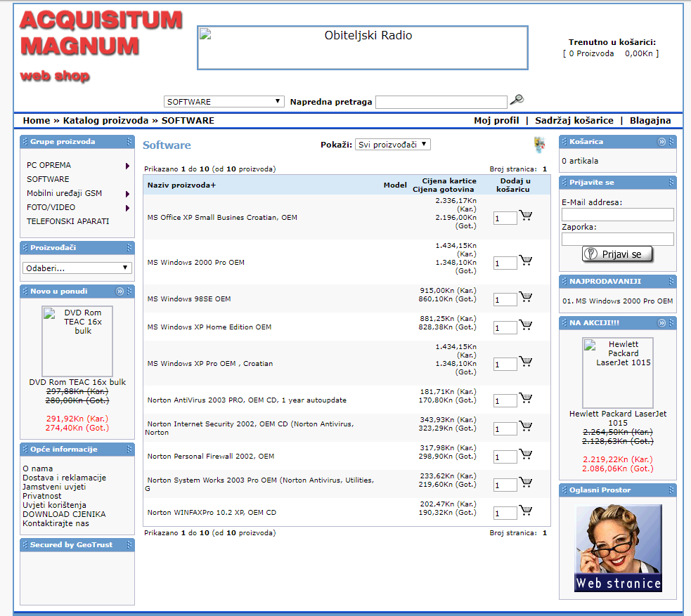Open Moj profil in the top navigation
The width and height of the screenshot is (691, 616).
(x=496, y=121)
